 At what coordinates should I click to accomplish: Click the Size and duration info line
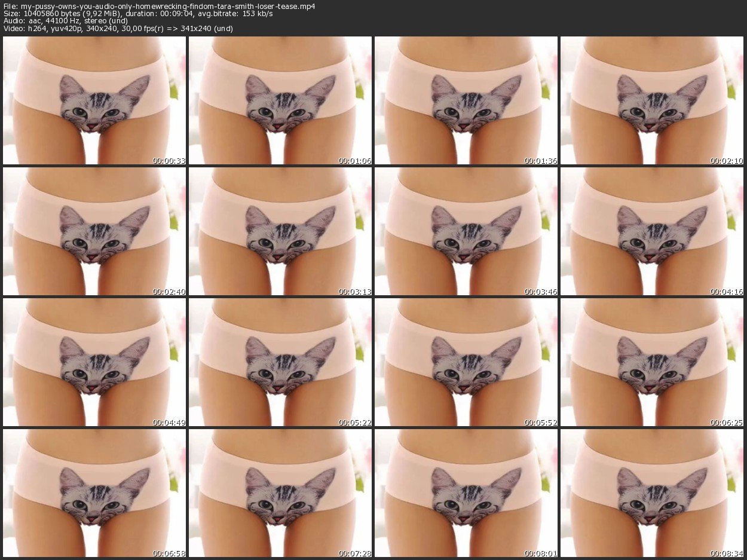tap(137, 13)
